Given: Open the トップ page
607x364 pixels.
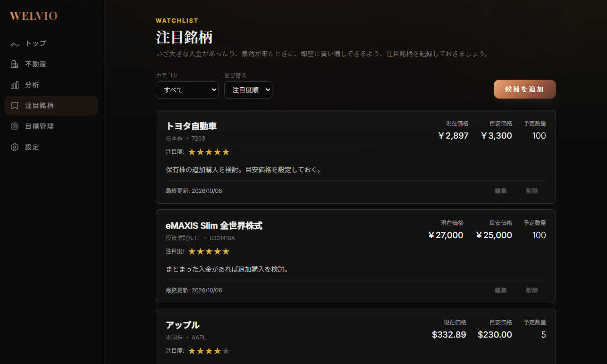Looking at the screenshot, I should pos(51,43).
